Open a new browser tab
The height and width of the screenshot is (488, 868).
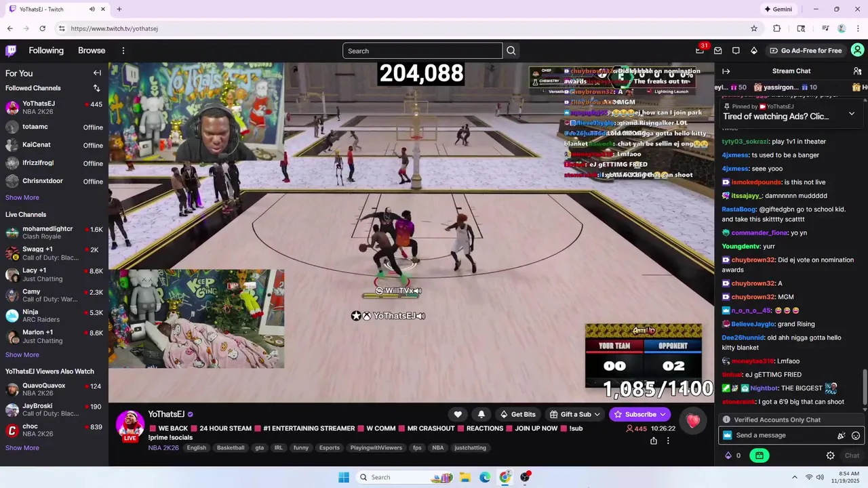(119, 9)
